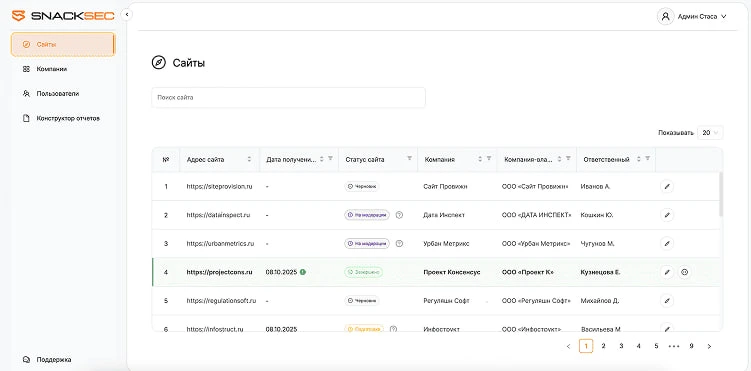751x371 pixels.
Task: Open the Компании section in sidebar
Action: tap(63, 69)
